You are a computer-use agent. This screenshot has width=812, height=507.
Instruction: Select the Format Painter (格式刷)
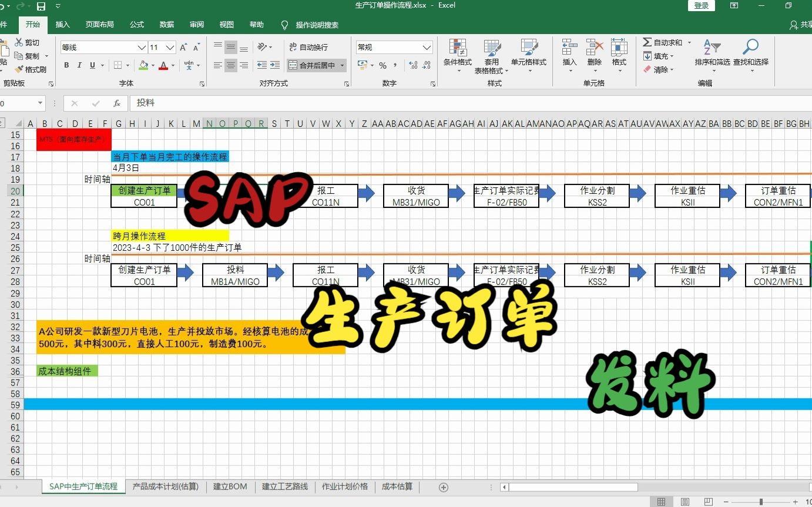pyautogui.click(x=19, y=69)
